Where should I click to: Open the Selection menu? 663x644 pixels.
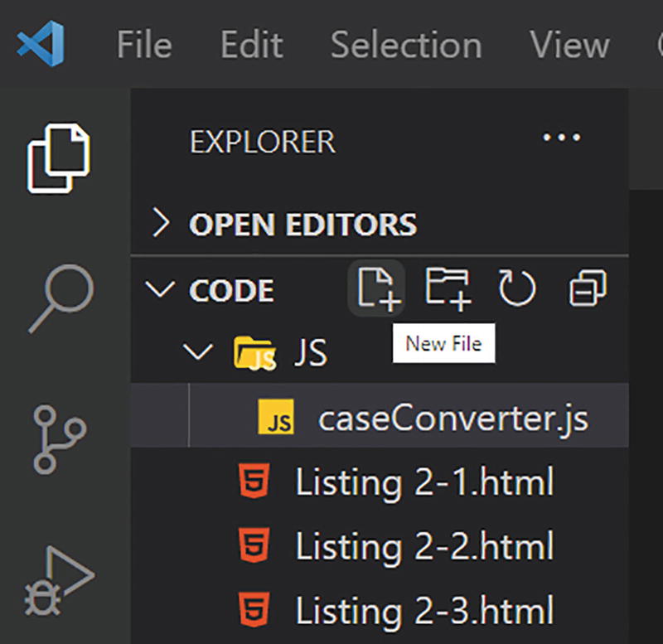click(x=405, y=44)
